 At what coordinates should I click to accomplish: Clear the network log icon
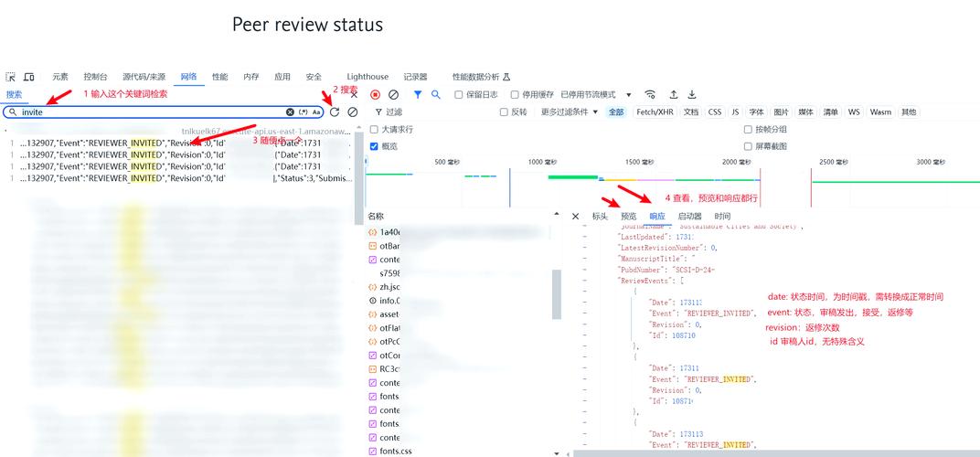point(393,95)
